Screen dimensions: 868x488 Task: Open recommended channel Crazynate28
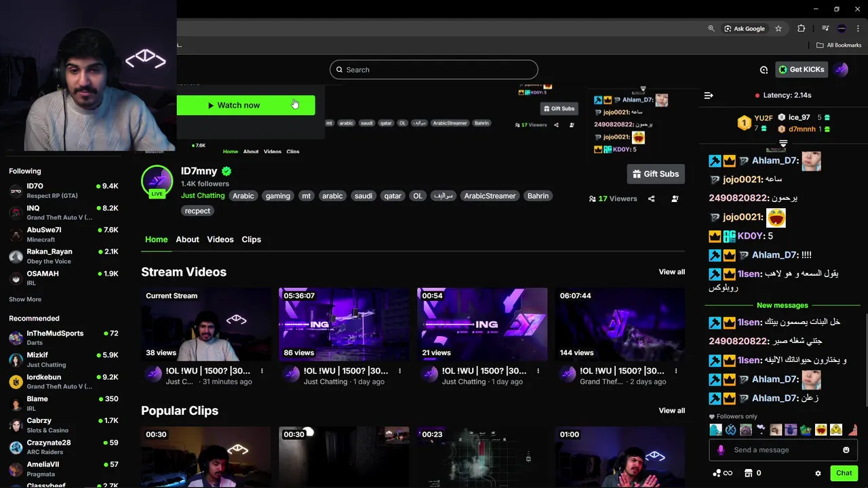tap(64, 447)
